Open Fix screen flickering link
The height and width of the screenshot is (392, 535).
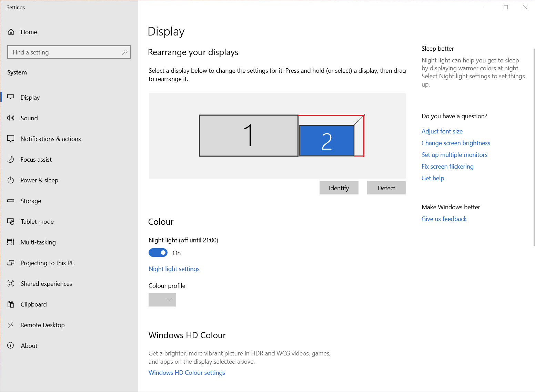point(447,167)
